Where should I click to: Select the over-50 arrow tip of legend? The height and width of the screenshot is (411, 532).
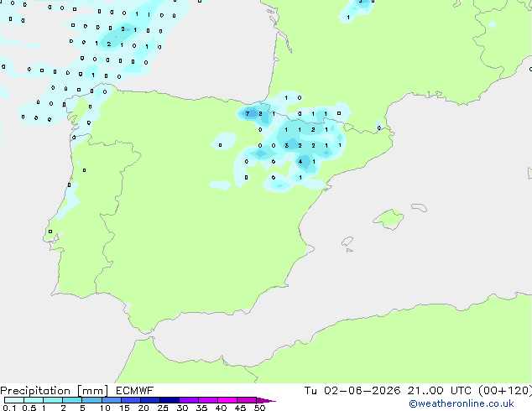[x=266, y=400]
